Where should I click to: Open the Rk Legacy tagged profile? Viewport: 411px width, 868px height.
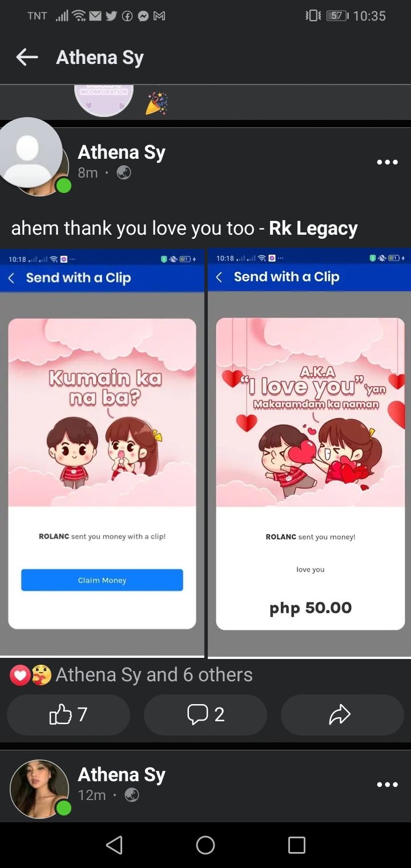pos(313,228)
